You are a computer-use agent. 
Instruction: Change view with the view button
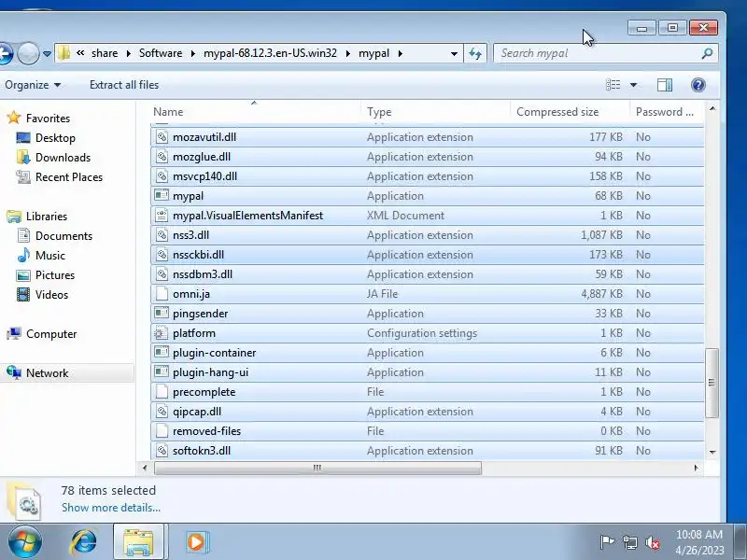pyautogui.click(x=613, y=85)
